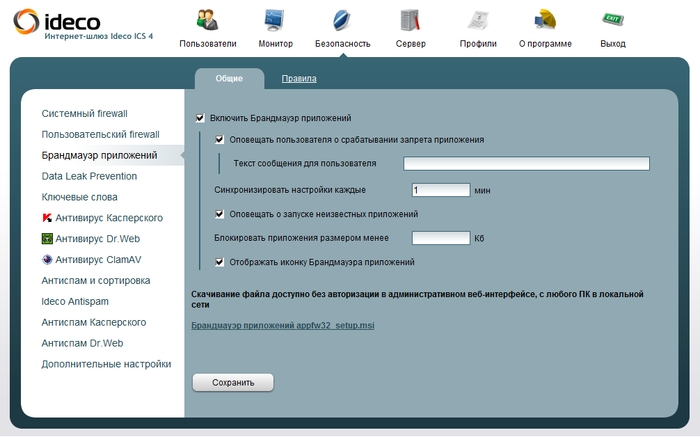Switch to the Правила tab
Image resolution: width=700 pixels, height=437 pixels.
(x=299, y=78)
